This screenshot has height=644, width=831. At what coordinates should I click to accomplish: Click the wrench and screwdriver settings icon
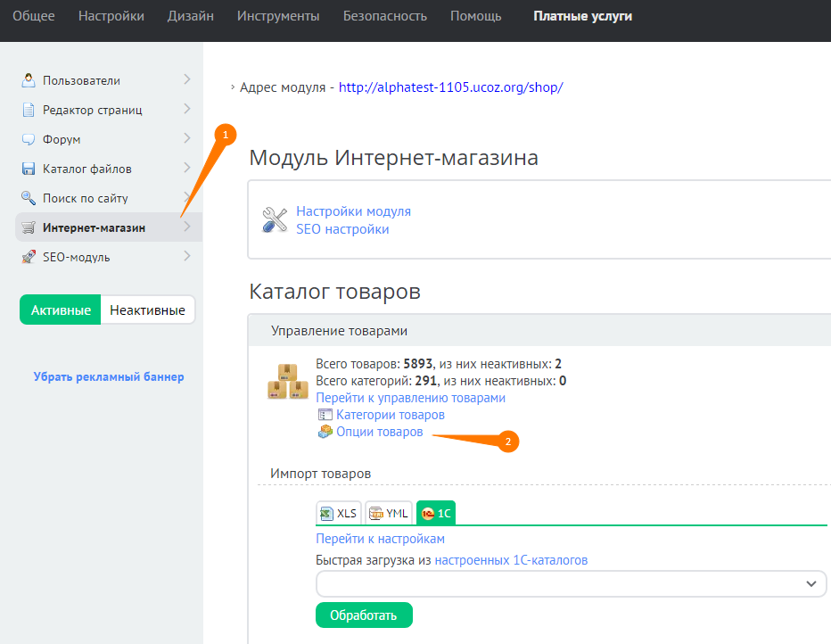[x=275, y=220]
